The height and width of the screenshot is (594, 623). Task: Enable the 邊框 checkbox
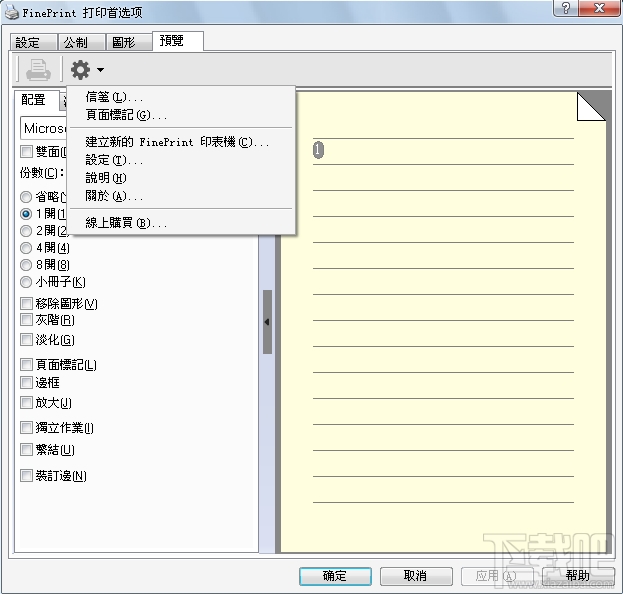pos(26,383)
